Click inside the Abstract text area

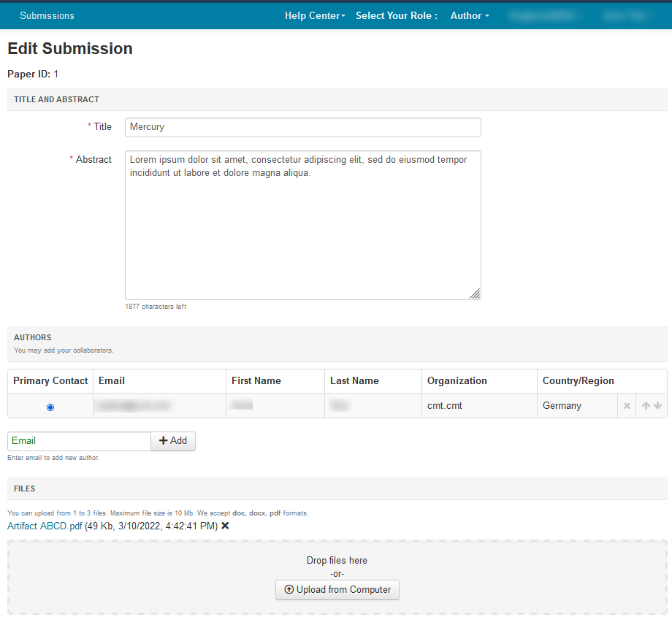coord(302,225)
